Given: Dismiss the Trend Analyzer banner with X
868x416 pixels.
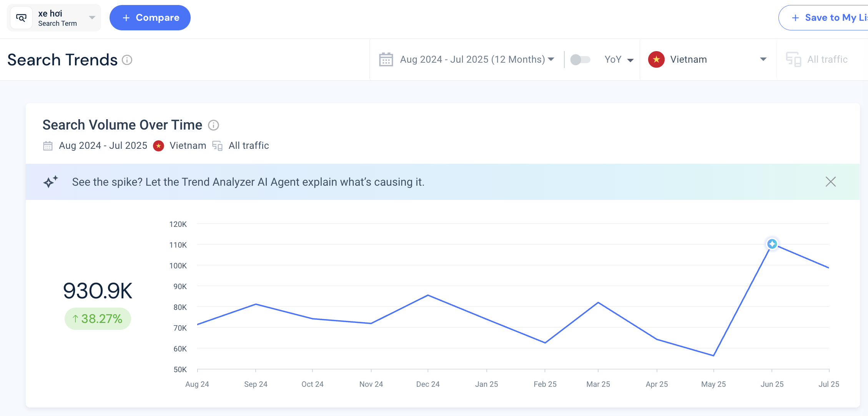Looking at the screenshot, I should click(831, 182).
